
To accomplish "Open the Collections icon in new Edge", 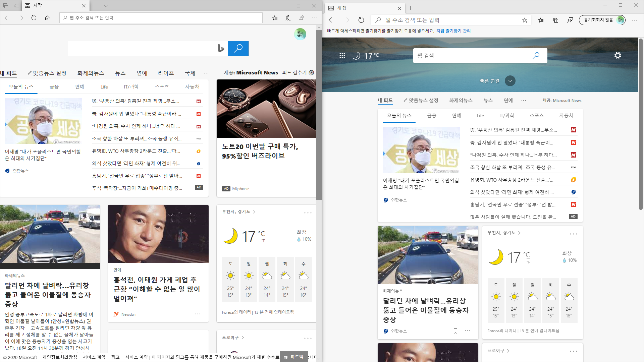I will (555, 20).
